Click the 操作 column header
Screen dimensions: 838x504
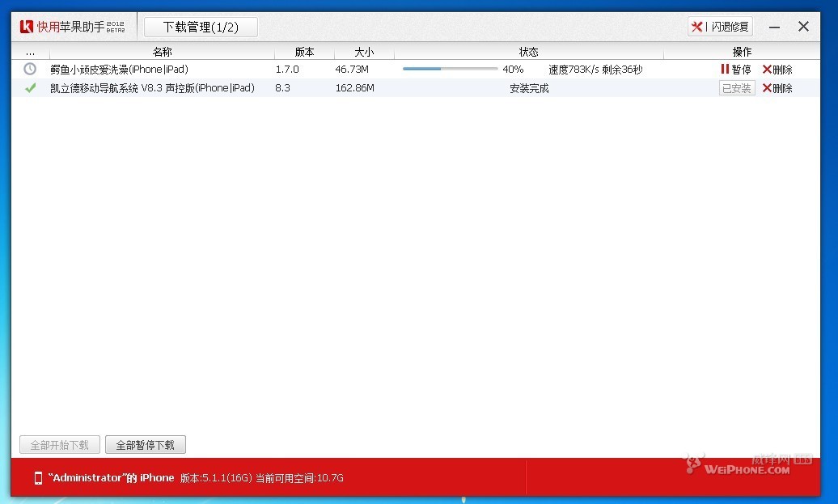click(742, 52)
